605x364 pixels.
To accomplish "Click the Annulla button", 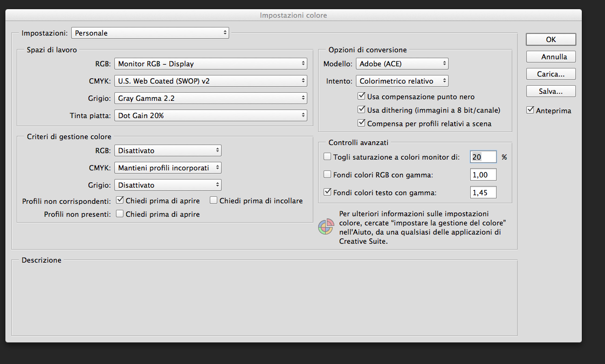I will click(551, 57).
